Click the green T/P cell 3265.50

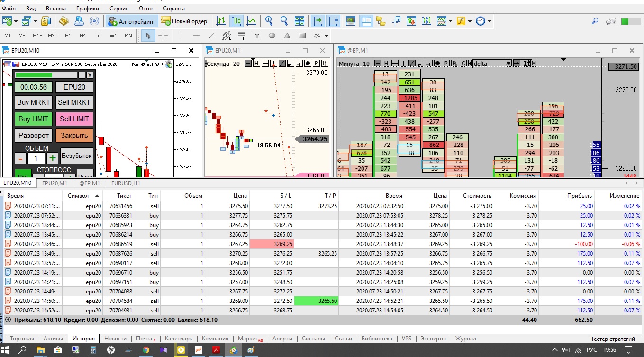coord(316,301)
